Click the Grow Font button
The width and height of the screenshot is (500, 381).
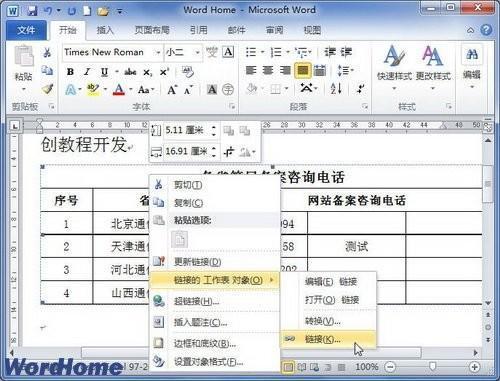[x=172, y=89]
